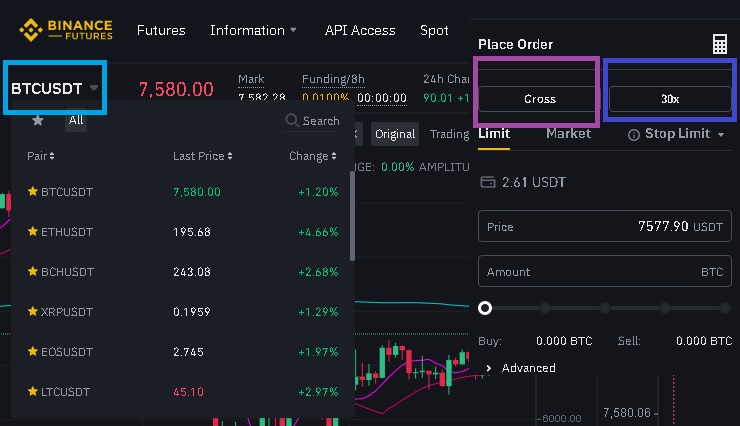Click the wallet icon beside 2.61 USDT
740x426 pixels.
click(488, 182)
